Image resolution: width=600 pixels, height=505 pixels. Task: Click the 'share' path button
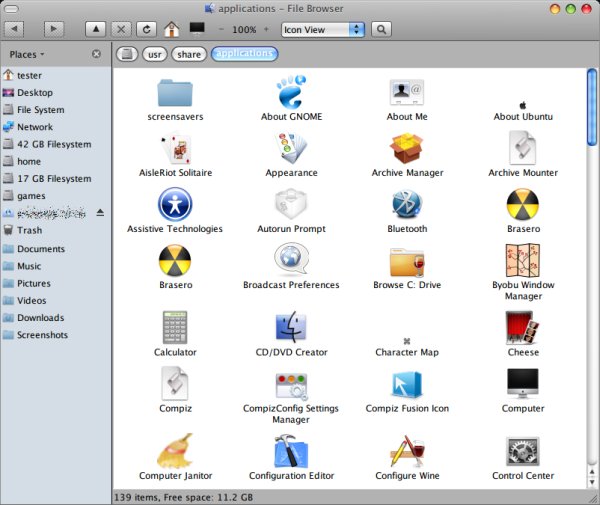188,54
